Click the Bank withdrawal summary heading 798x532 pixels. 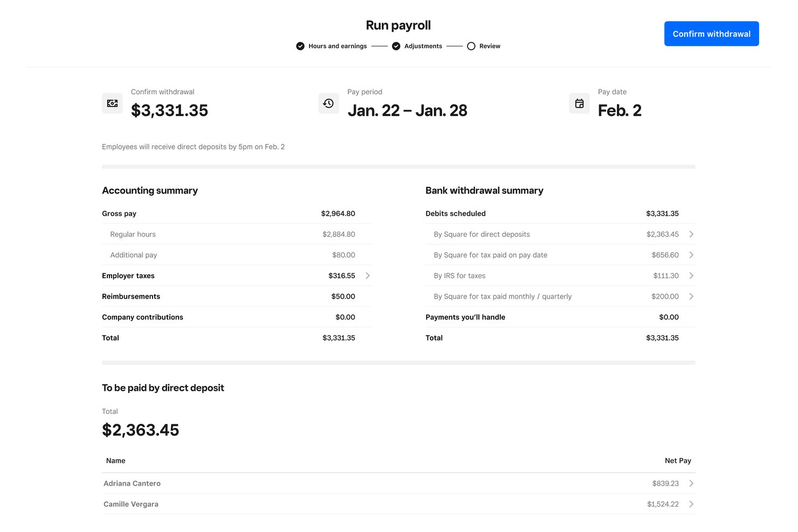[x=484, y=190]
